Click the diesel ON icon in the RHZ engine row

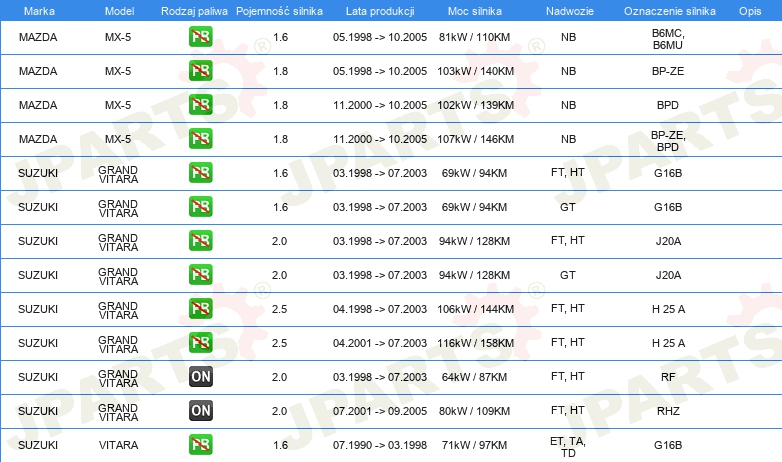click(200, 411)
